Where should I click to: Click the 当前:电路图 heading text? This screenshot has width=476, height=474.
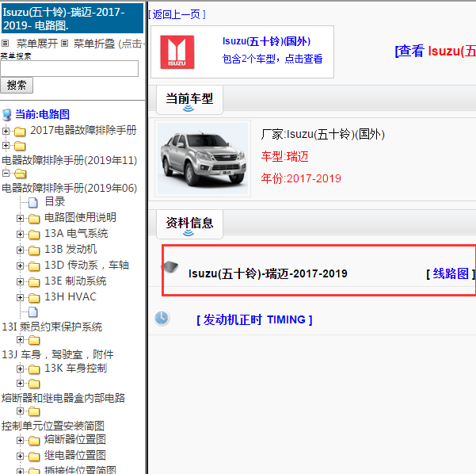tap(43, 115)
